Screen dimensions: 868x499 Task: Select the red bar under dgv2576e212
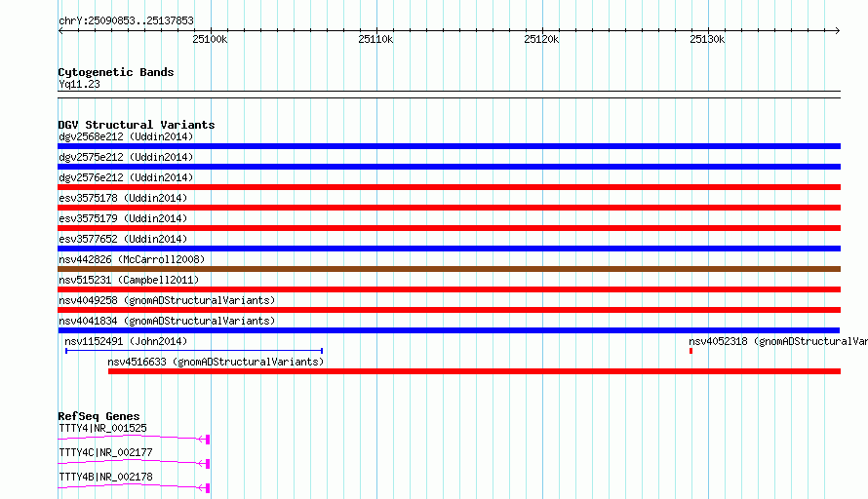(x=449, y=187)
